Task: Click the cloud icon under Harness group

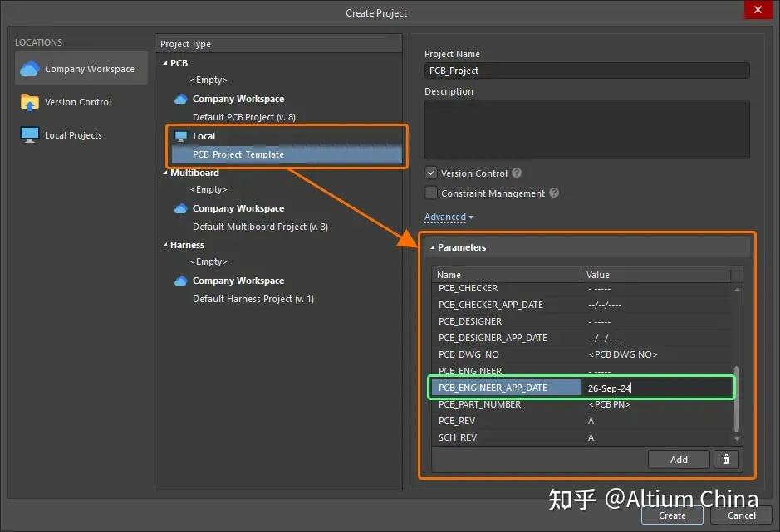Action: point(181,281)
